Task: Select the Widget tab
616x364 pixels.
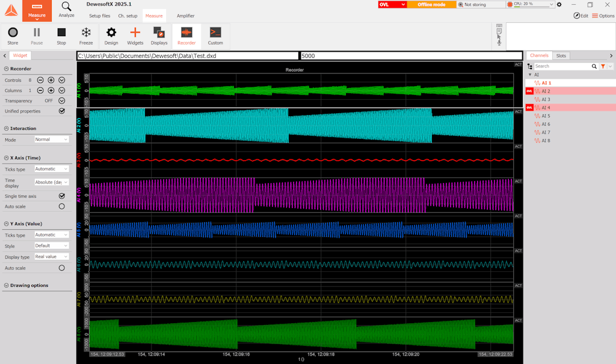Action: click(20, 56)
